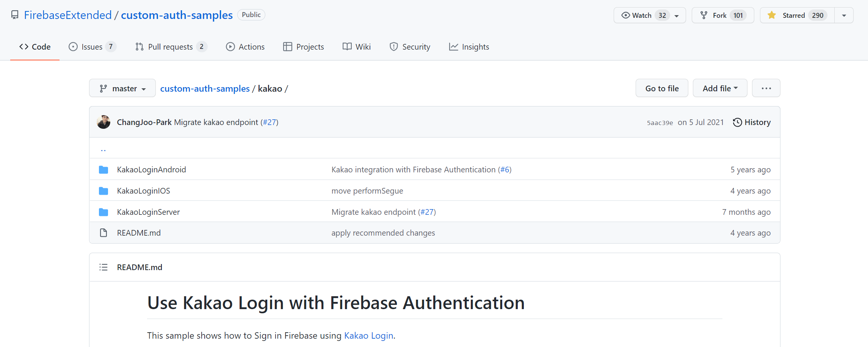868x347 pixels.
Task: Click the Security shield icon
Action: point(394,47)
